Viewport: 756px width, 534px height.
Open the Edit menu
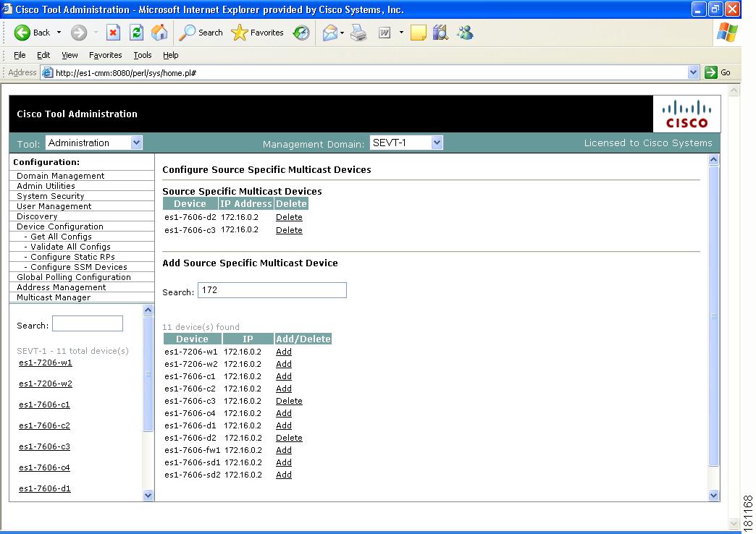[43, 55]
